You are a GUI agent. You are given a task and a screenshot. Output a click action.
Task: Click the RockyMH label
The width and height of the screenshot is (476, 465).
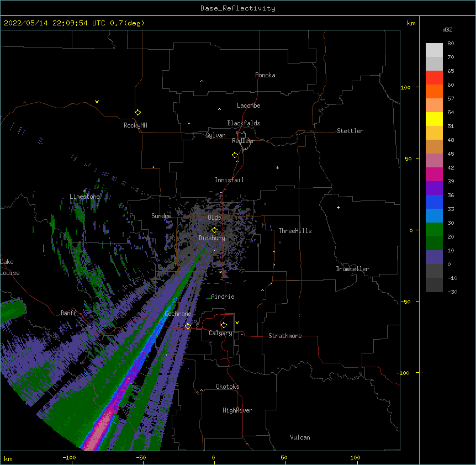(x=135, y=125)
